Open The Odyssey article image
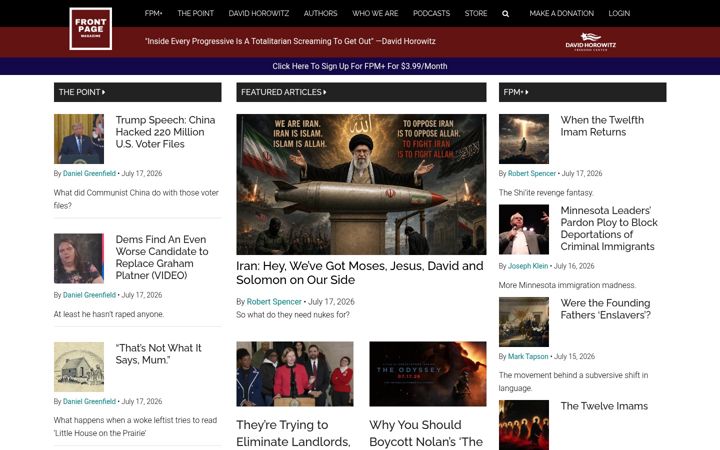 click(x=428, y=374)
